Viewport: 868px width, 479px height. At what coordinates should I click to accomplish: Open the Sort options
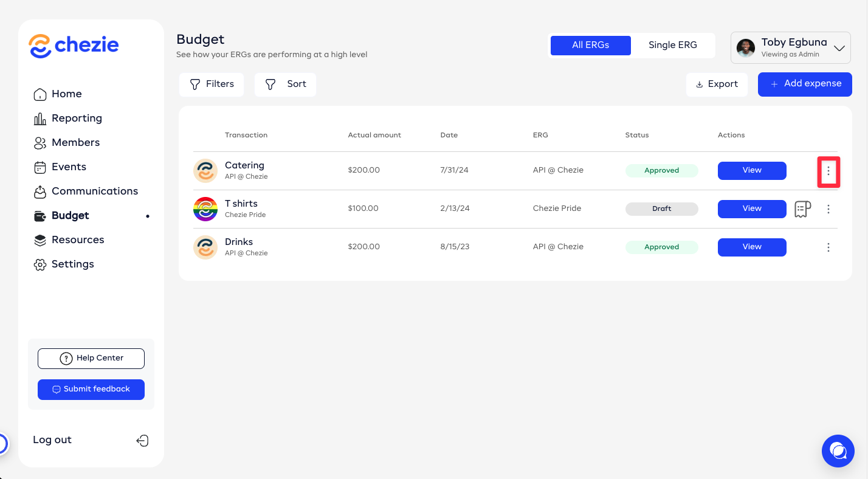pos(285,84)
